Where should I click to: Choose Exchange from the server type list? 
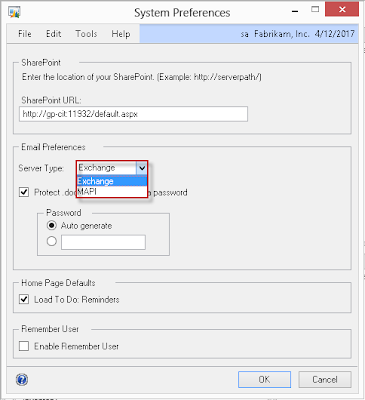[x=112, y=181]
